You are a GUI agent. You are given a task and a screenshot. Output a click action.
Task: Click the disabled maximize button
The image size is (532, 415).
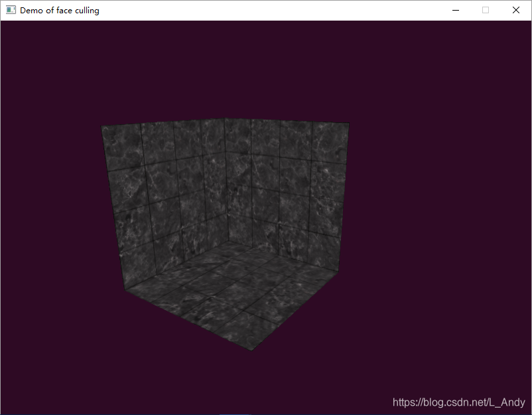pos(486,10)
